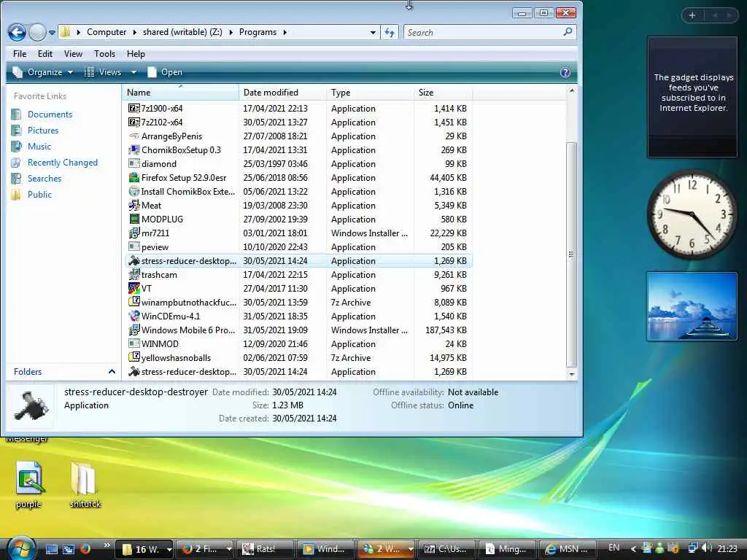Select the 7z1900-x64 file icon
Viewport: 747px width, 560px height.
pos(134,108)
